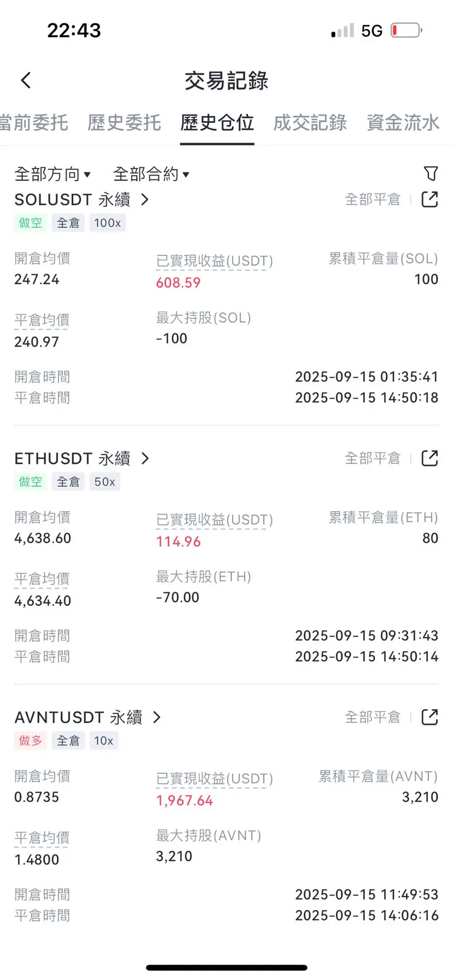Switch to the 資金流水 tab
Viewport: 453px width, 980px height.
(x=403, y=122)
